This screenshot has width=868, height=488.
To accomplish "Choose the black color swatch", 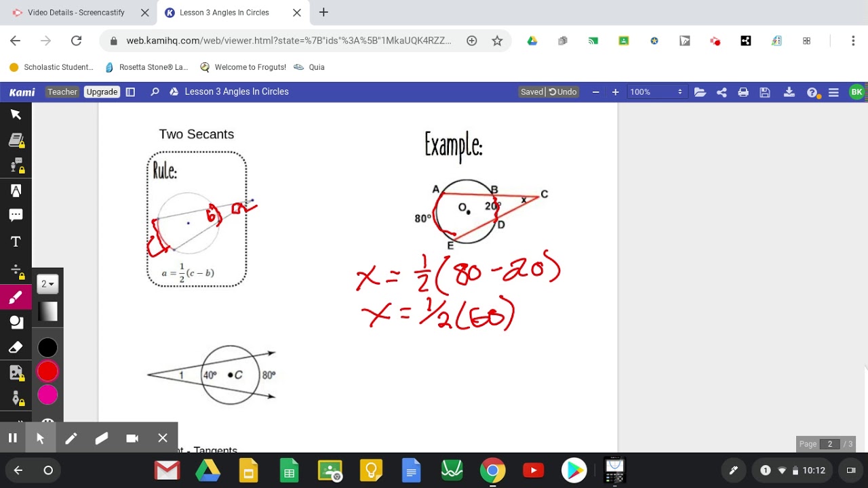I will (x=47, y=348).
